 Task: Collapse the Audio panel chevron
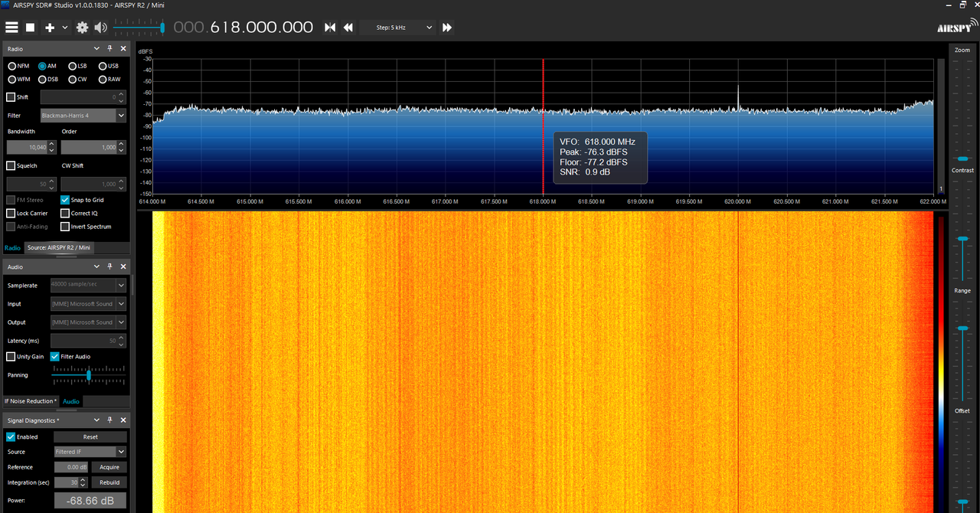tap(97, 266)
